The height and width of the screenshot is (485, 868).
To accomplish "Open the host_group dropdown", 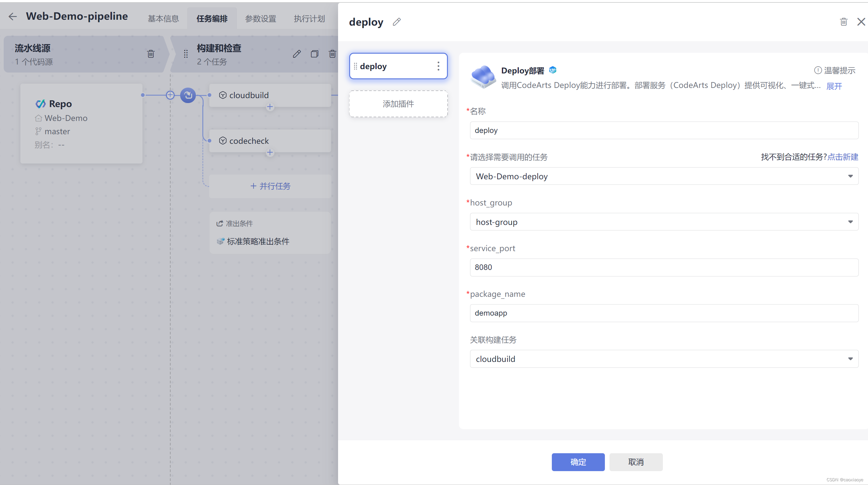I will (x=664, y=222).
